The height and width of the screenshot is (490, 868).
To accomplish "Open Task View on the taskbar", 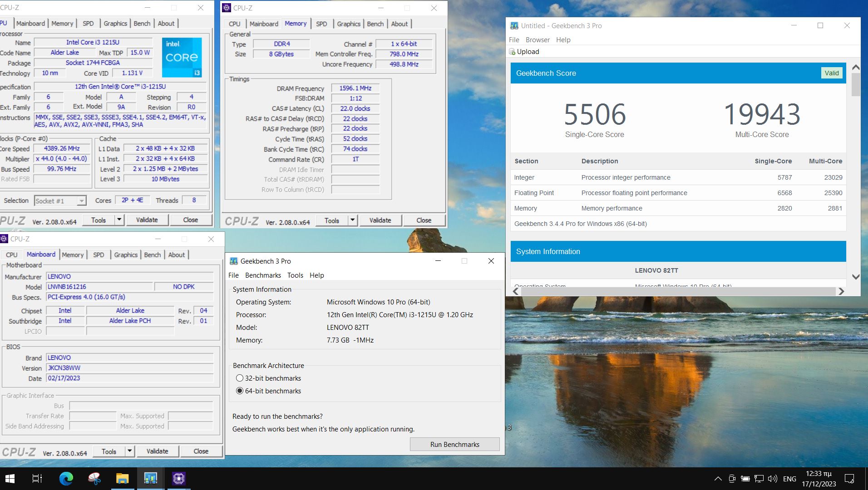I will (37, 478).
